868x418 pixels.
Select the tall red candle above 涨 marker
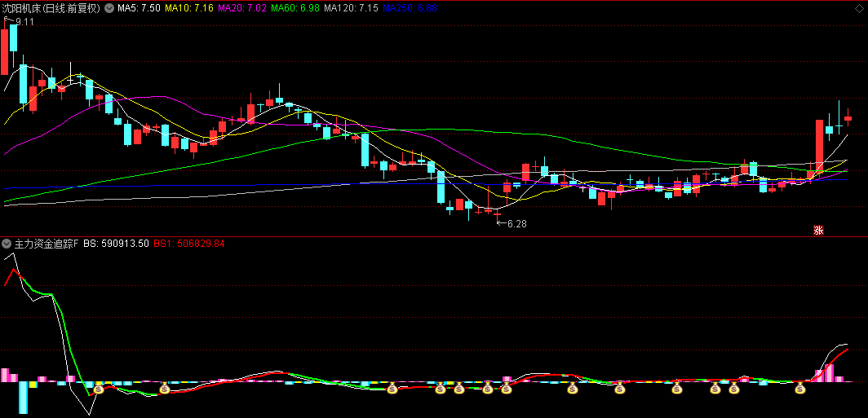point(819,145)
